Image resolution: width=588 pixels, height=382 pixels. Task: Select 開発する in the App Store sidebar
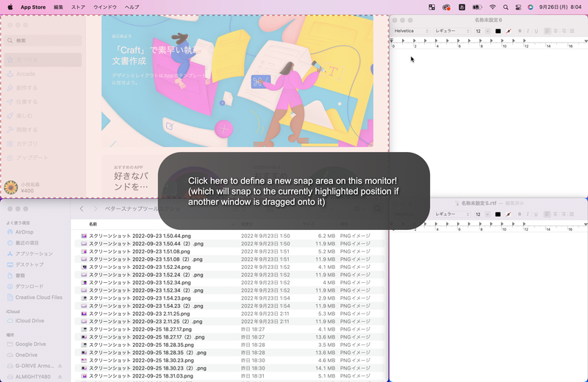tap(43, 130)
